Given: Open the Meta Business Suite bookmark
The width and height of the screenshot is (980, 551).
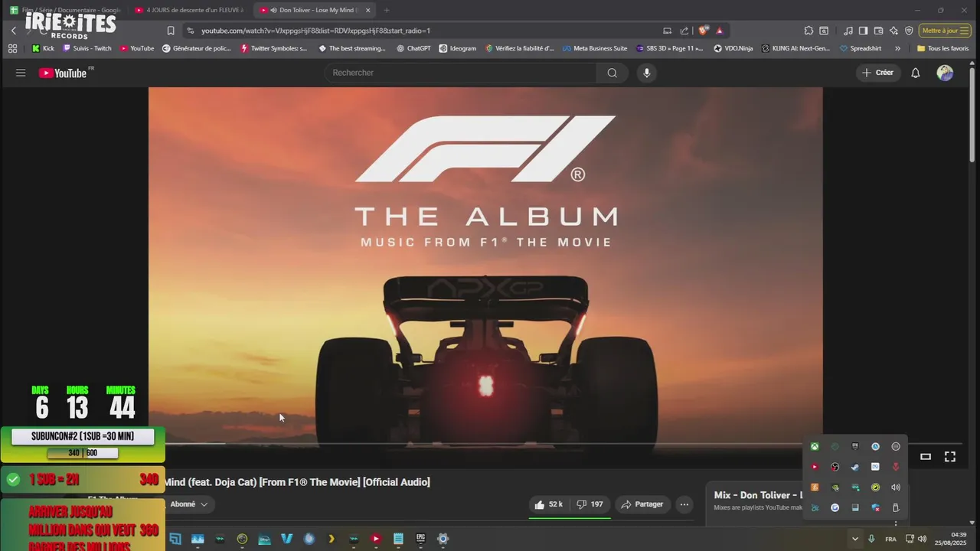Looking at the screenshot, I should tap(595, 48).
